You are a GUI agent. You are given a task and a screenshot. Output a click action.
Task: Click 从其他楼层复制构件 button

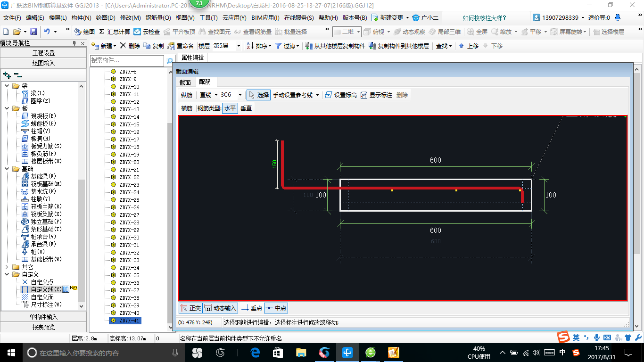point(335,46)
